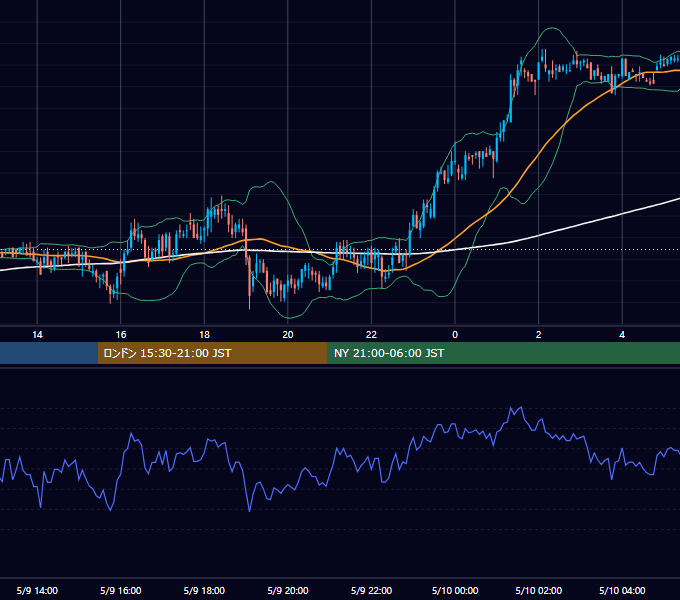This screenshot has height=600, width=680.
Task: Click the blue session bar before London
Action: (x=49, y=353)
